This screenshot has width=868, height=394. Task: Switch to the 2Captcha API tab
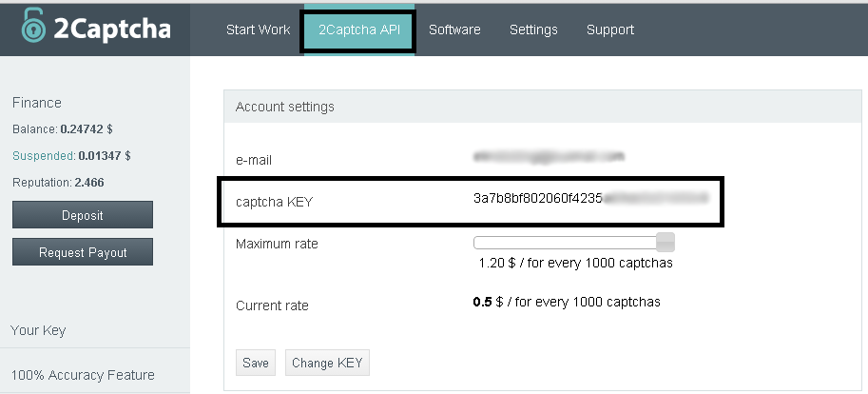pos(358,30)
